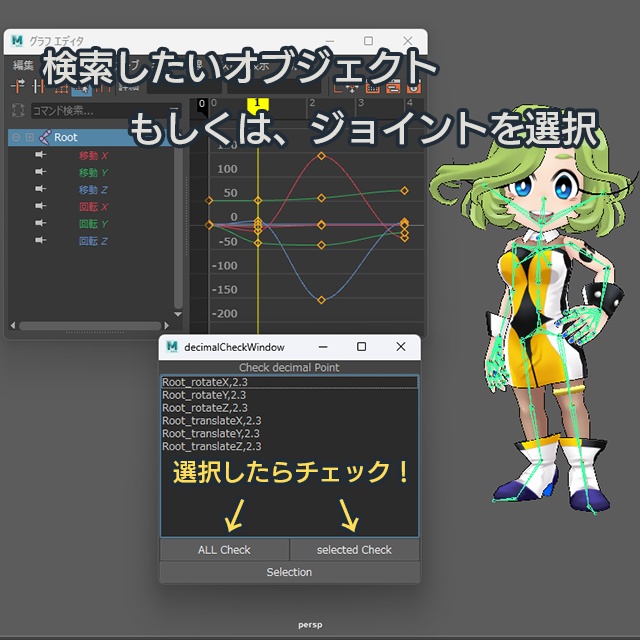Close the グラフ エディタ window

coord(407,41)
